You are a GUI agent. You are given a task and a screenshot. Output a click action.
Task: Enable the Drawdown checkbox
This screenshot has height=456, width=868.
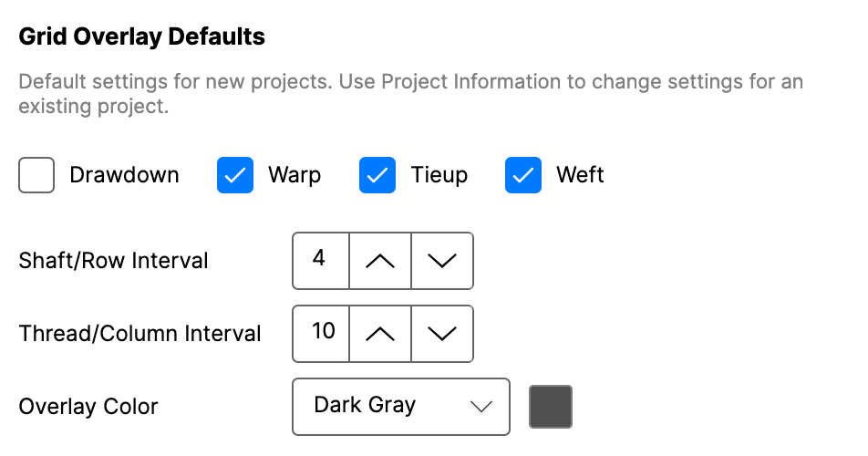pos(36,175)
